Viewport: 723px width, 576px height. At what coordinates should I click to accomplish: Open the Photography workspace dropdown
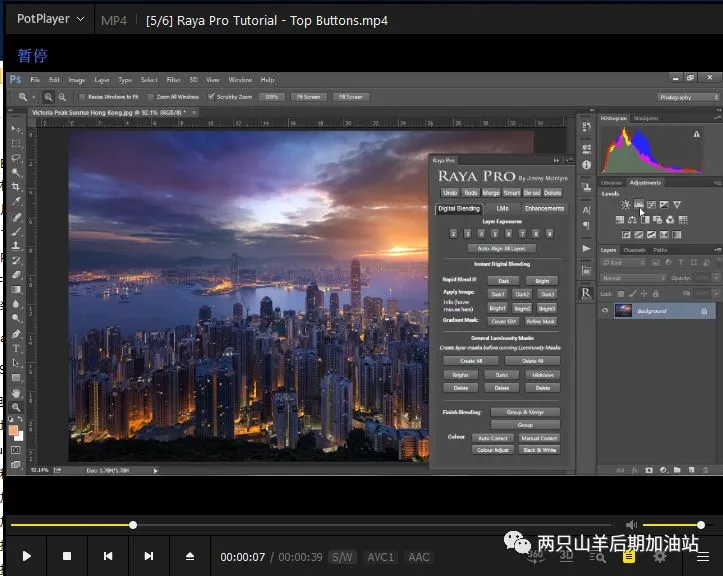click(688, 97)
